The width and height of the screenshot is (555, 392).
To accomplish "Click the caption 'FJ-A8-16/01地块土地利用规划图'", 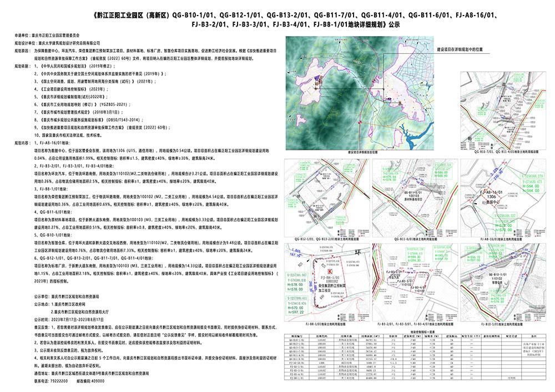I will tap(501, 239).
